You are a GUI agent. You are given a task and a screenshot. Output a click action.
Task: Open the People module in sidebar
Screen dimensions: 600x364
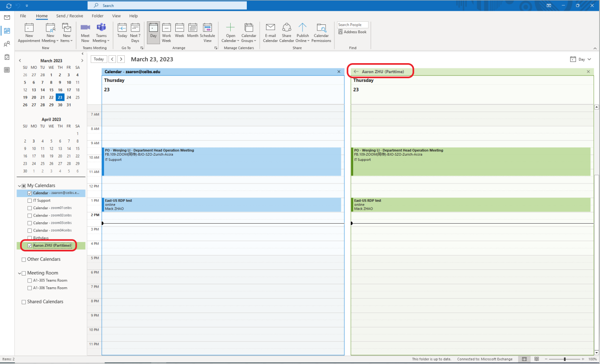7,44
